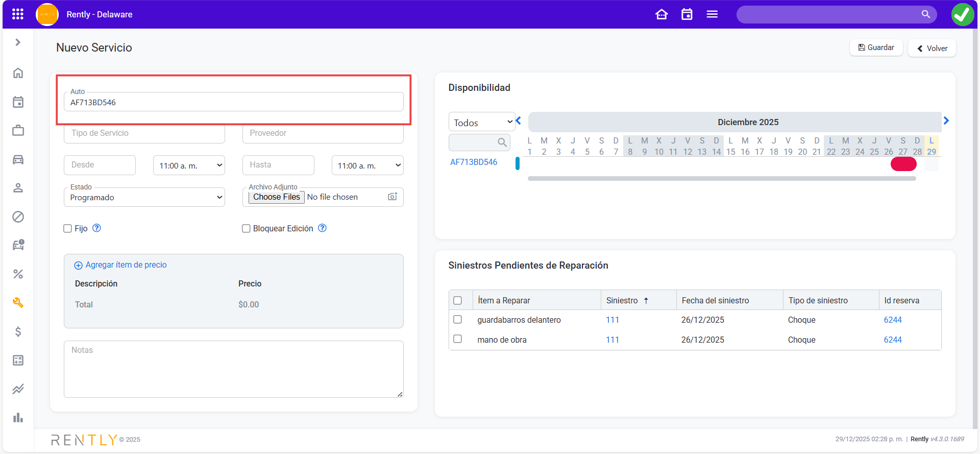This screenshot has width=980, height=454.
Task: Open the Estado dropdown showing Programado
Action: pos(144,197)
